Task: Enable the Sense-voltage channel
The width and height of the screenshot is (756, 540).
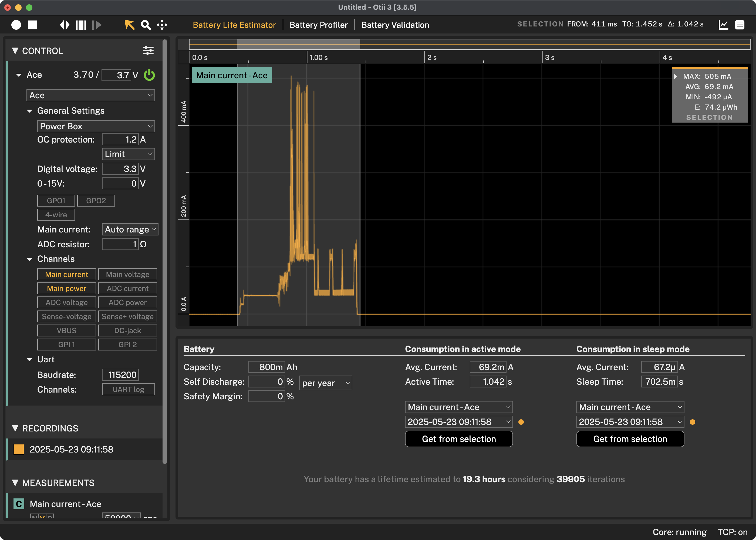Action: (x=66, y=316)
